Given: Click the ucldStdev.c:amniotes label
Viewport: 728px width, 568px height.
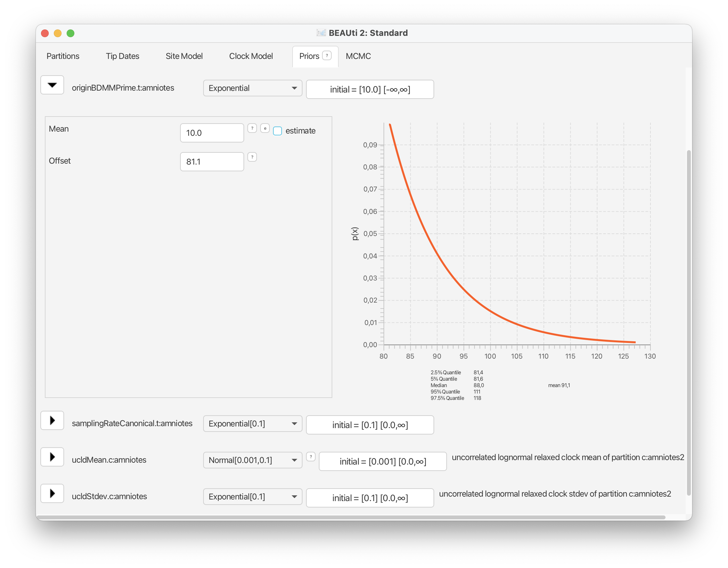Looking at the screenshot, I should 109,496.
